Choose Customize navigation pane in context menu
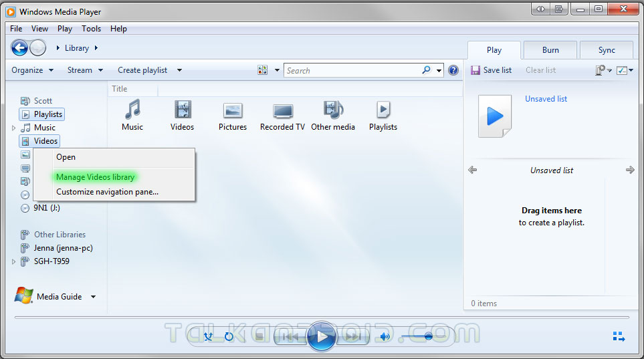The width and height of the screenshot is (644, 359). click(114, 192)
